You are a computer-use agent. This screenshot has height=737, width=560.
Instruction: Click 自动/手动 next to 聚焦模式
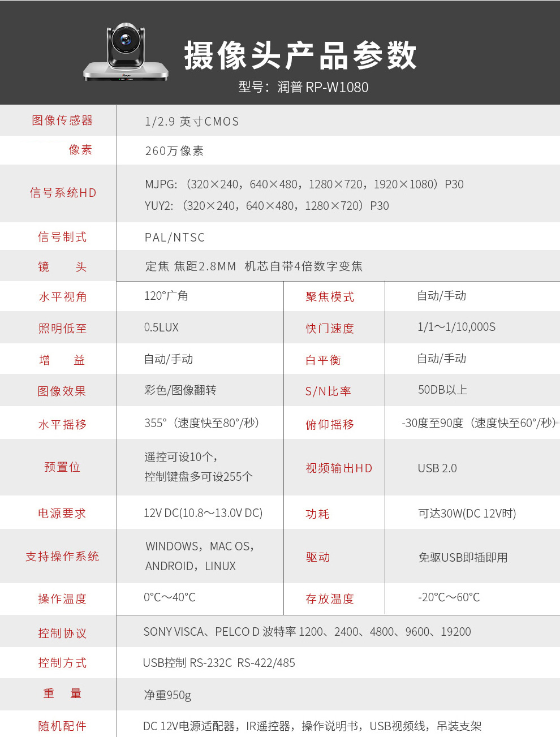point(442,296)
